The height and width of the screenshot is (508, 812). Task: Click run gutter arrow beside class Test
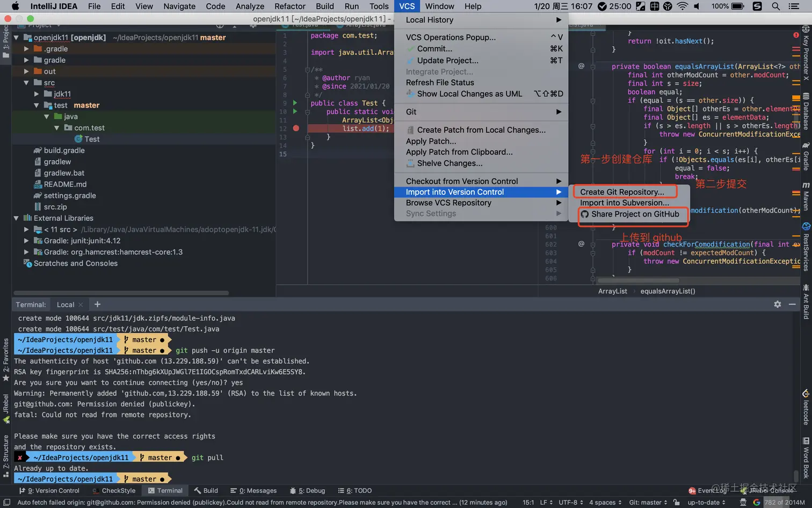click(x=295, y=103)
